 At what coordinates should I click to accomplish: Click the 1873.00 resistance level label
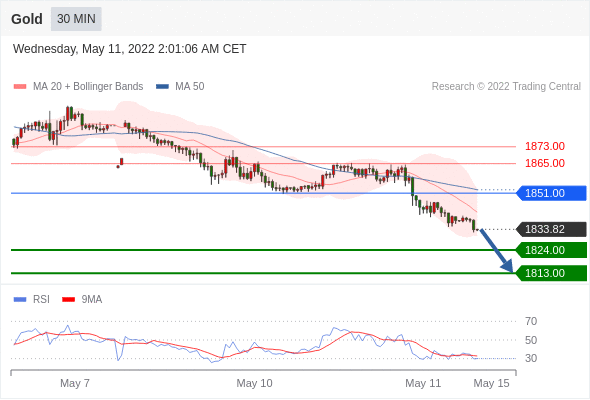[545, 146]
